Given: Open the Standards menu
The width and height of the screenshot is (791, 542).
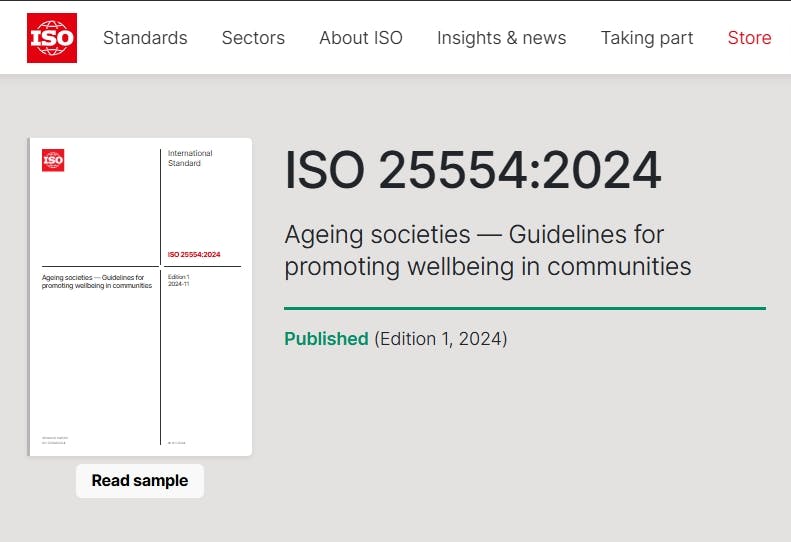Looking at the screenshot, I should tap(145, 38).
